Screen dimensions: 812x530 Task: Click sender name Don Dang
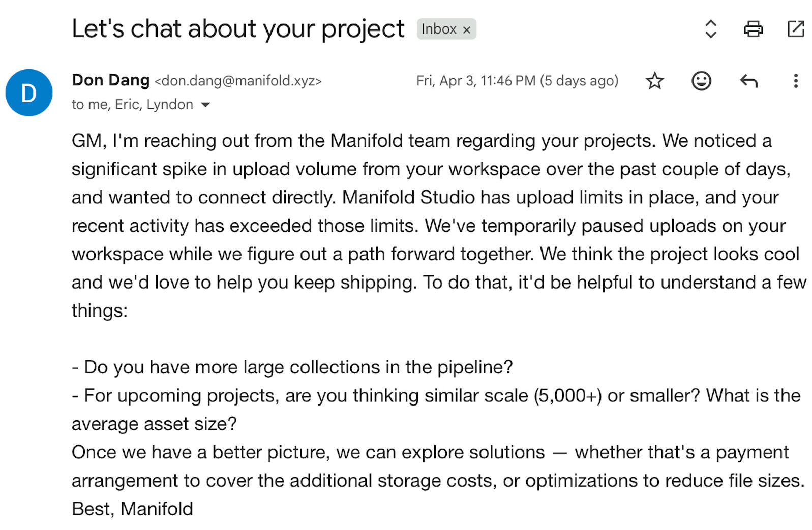111,80
